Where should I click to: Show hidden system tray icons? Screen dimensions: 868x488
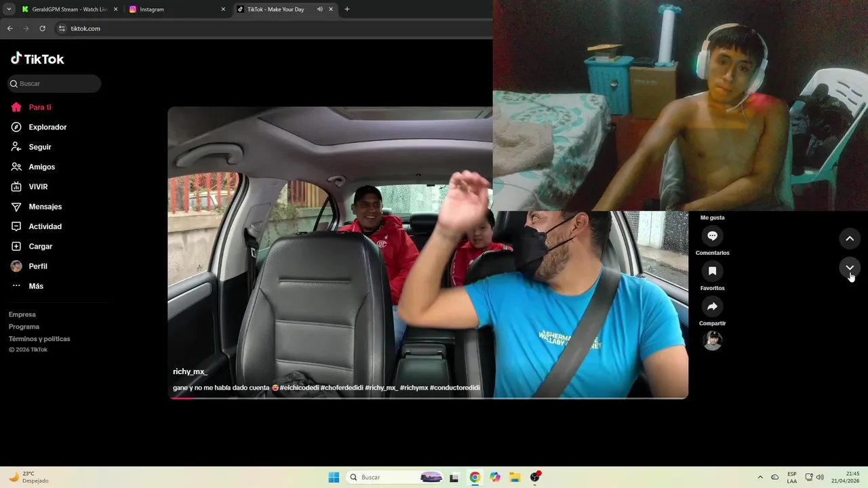[x=759, y=477]
